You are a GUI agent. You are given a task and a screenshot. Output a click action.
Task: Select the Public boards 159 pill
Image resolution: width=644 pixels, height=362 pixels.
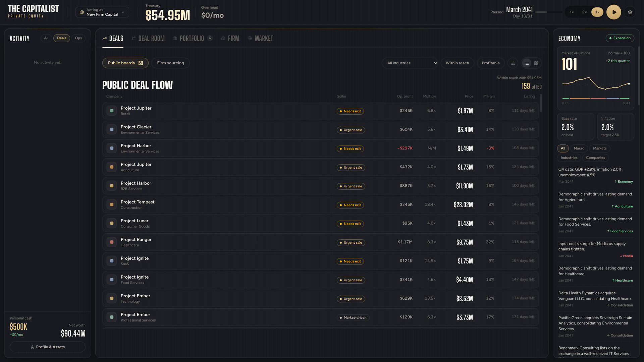point(125,63)
